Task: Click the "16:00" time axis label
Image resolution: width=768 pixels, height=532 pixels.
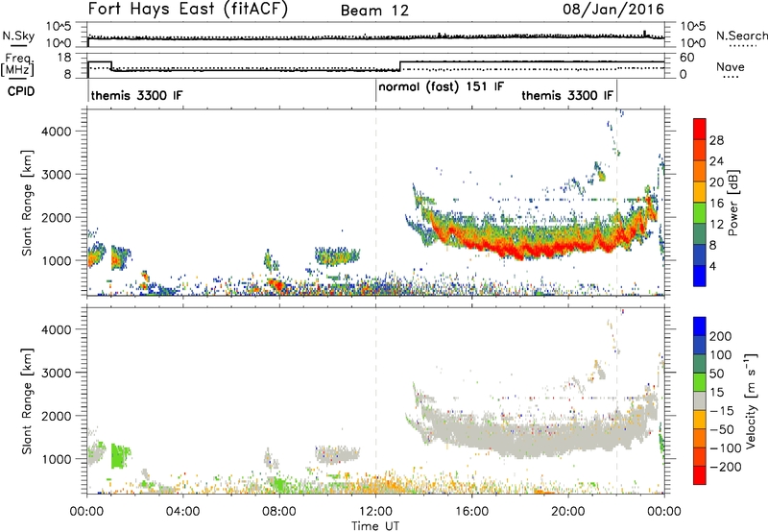Action: pos(471,512)
